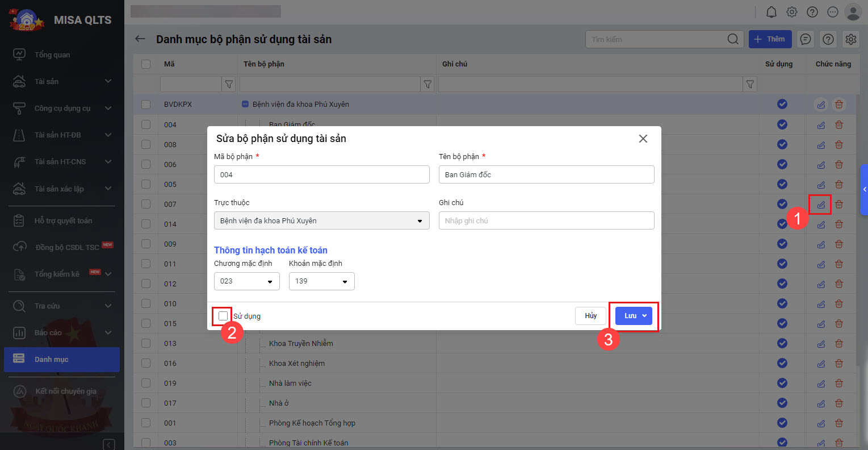
Task: Open the page settings gear icon
Action: (x=850, y=39)
